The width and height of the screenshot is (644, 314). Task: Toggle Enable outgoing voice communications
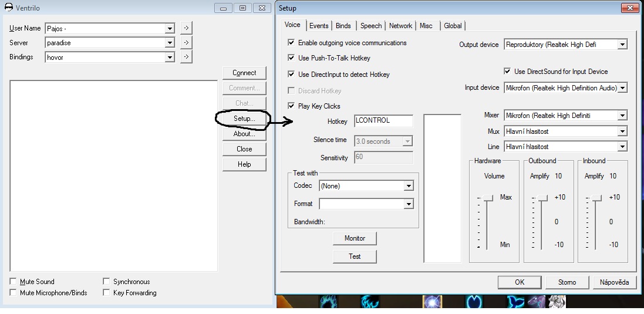(291, 43)
